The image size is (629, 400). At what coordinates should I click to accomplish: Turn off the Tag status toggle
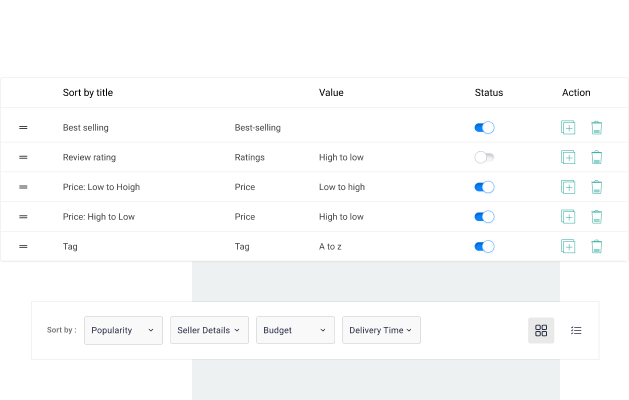(484, 247)
